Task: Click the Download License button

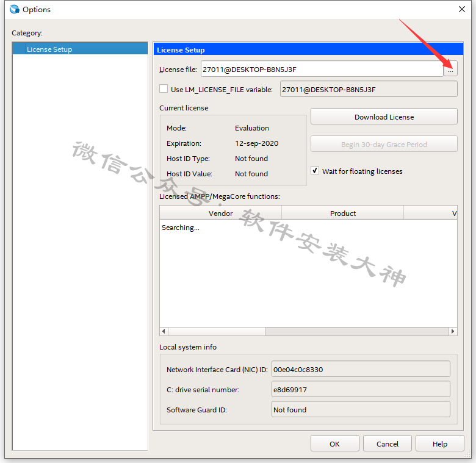Action: [x=384, y=117]
